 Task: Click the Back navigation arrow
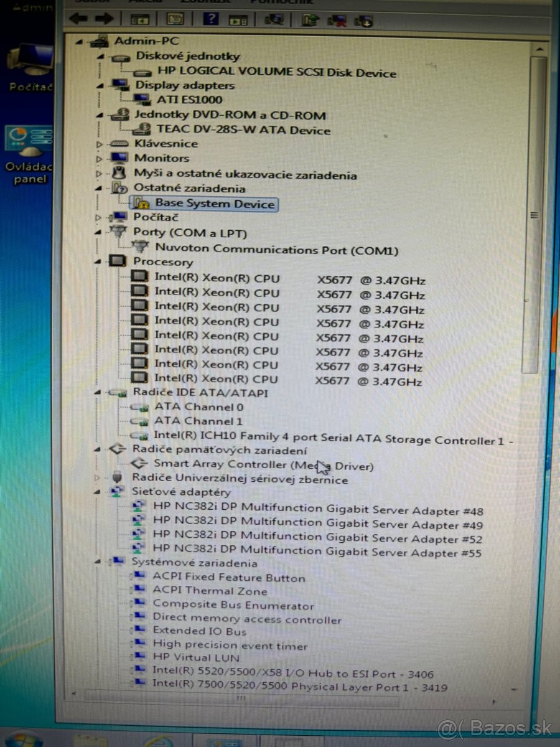(x=77, y=19)
